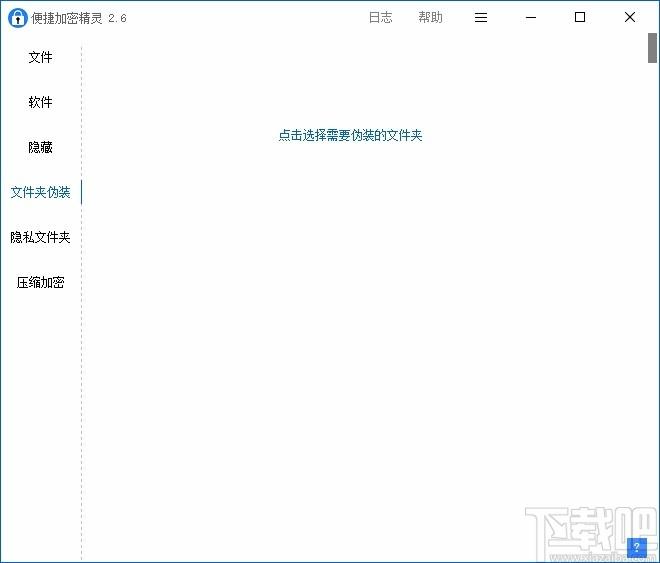This screenshot has width=660, height=563.
Task: Select the 文件夹伪装 sidebar tab
Action: [x=40, y=192]
